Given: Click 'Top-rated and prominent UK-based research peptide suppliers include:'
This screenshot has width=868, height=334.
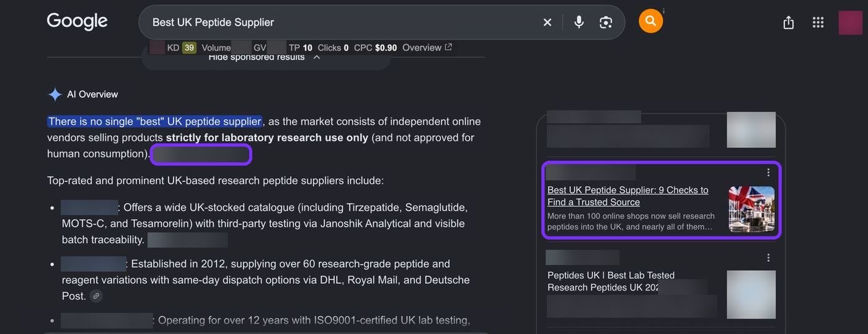Looking at the screenshot, I should (215, 181).
